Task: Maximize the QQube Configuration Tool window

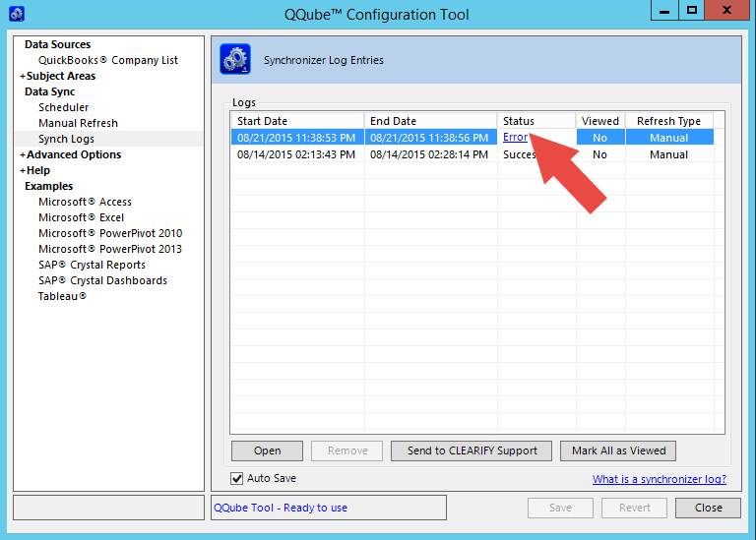Action: (x=691, y=10)
